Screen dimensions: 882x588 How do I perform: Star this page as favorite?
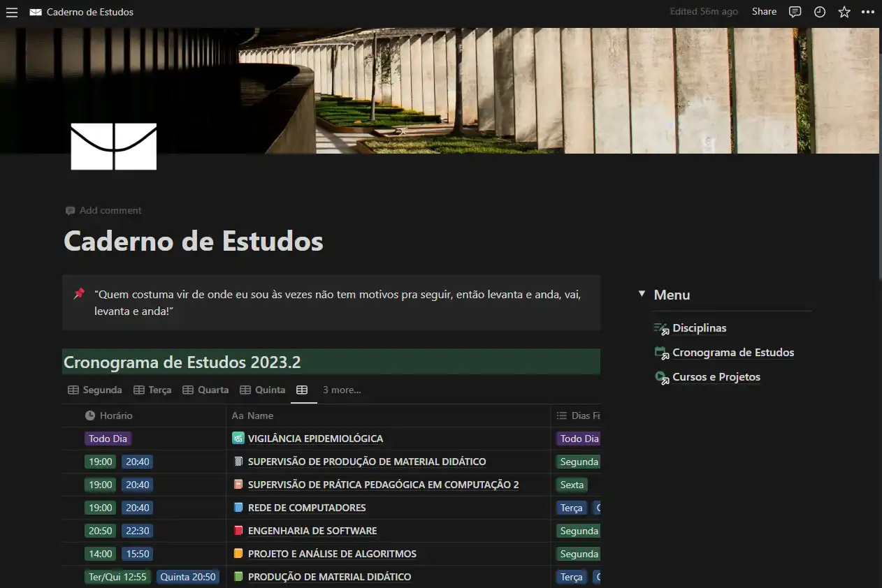pyautogui.click(x=844, y=12)
